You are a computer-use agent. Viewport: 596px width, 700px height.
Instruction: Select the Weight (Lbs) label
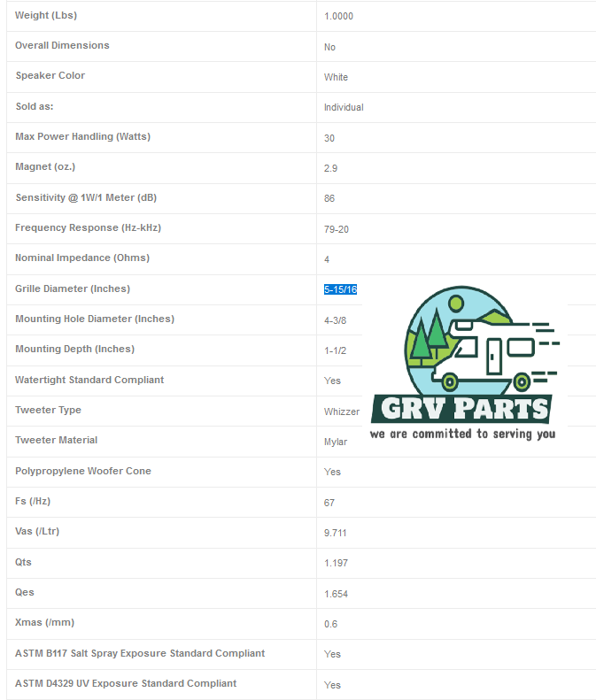tap(50, 16)
